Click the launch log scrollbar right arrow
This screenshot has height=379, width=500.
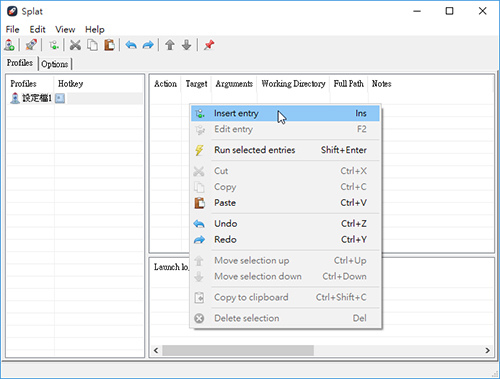point(487,350)
